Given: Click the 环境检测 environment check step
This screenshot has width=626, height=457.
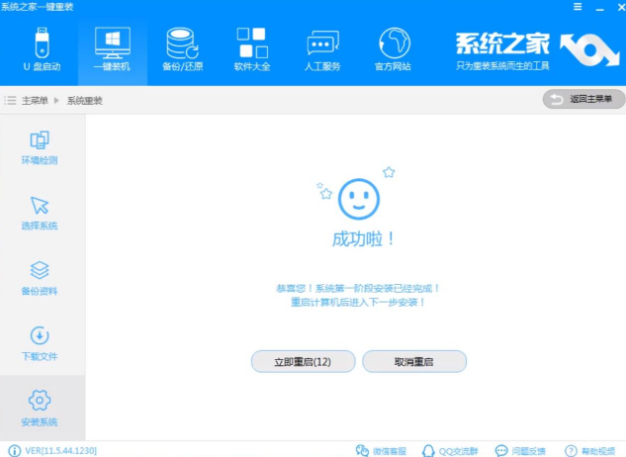Looking at the screenshot, I should [40, 147].
